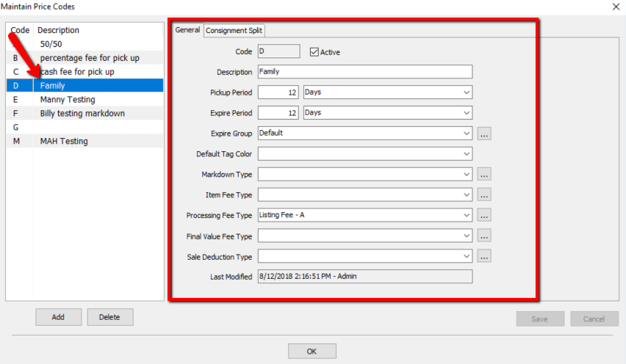Select the General tab
The height and width of the screenshot is (364, 626).
point(187,30)
